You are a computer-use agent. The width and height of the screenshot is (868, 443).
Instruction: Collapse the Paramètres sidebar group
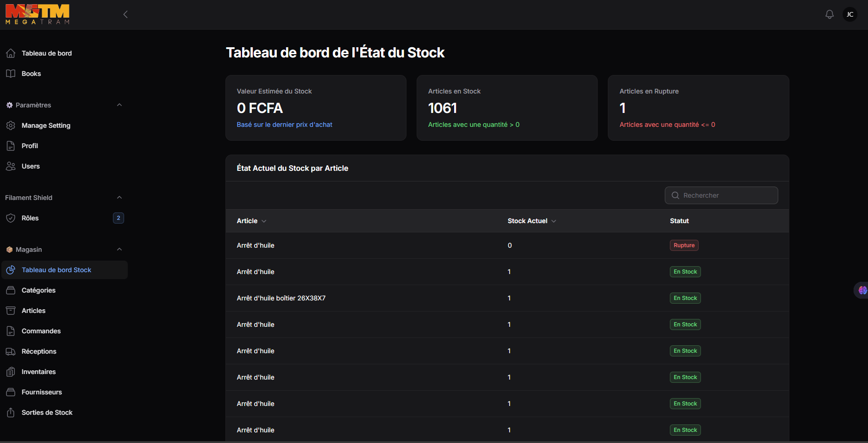click(119, 105)
